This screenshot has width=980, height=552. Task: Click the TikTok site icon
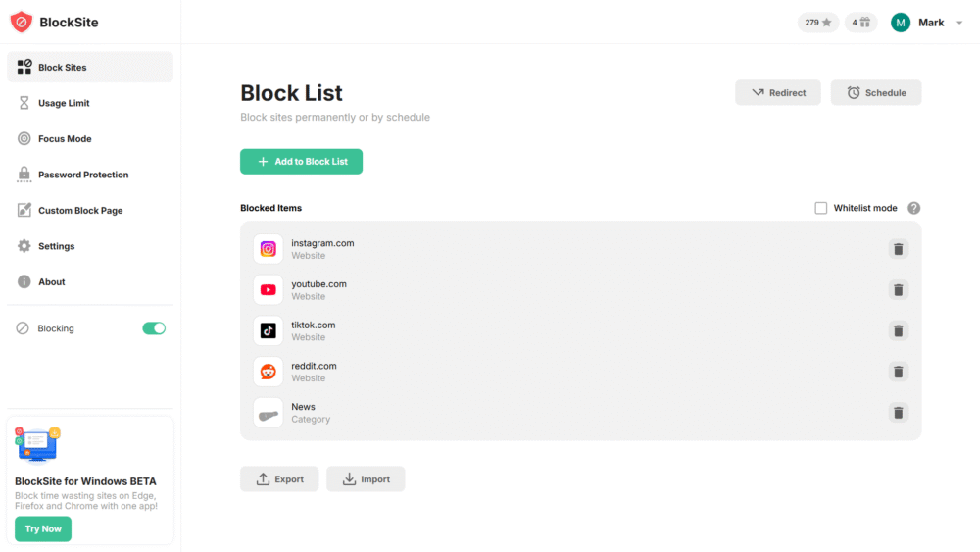tap(269, 330)
